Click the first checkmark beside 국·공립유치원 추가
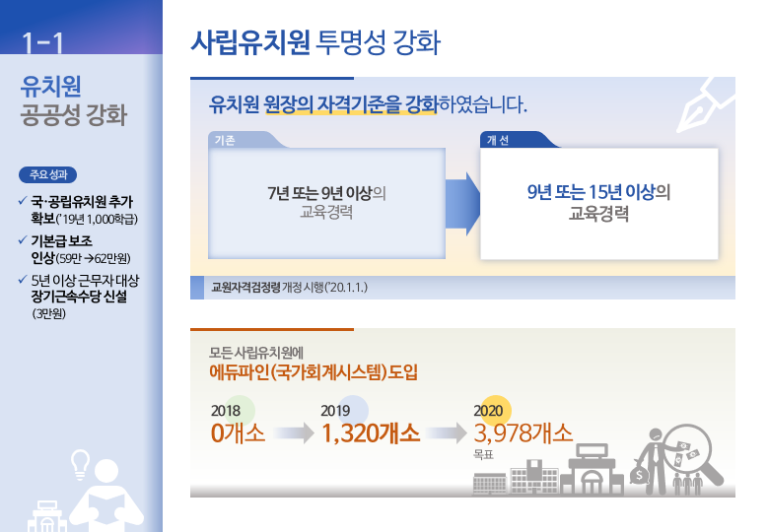Screen dimensions: 768x532 [23, 201]
